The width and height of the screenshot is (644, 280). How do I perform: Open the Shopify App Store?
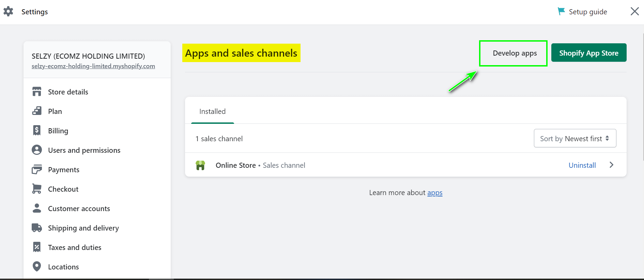(x=589, y=53)
